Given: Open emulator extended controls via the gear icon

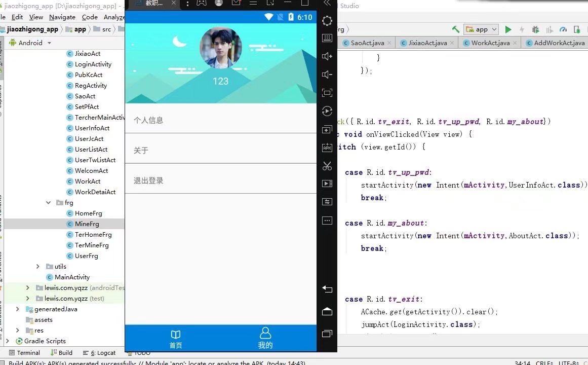Looking at the screenshot, I should tap(327, 21).
